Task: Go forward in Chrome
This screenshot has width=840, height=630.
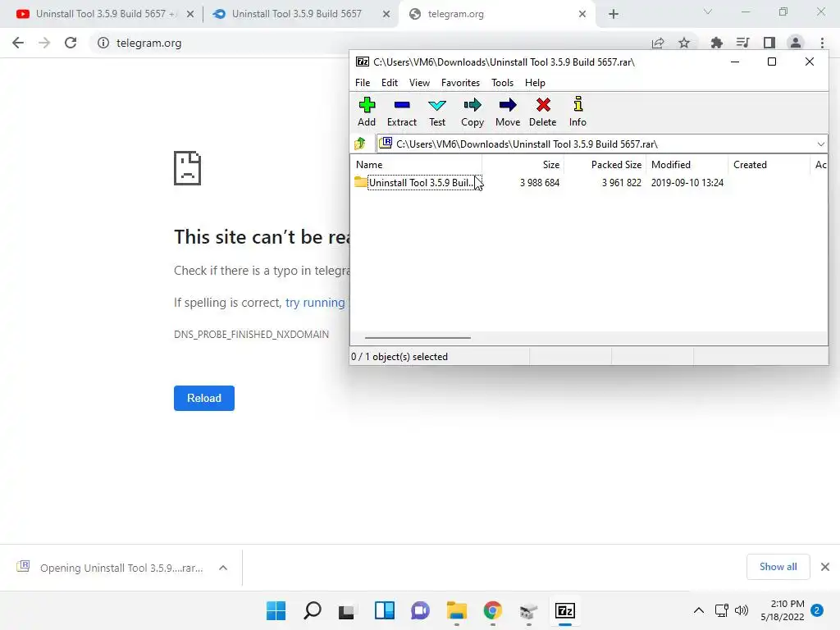Action: coord(44,43)
